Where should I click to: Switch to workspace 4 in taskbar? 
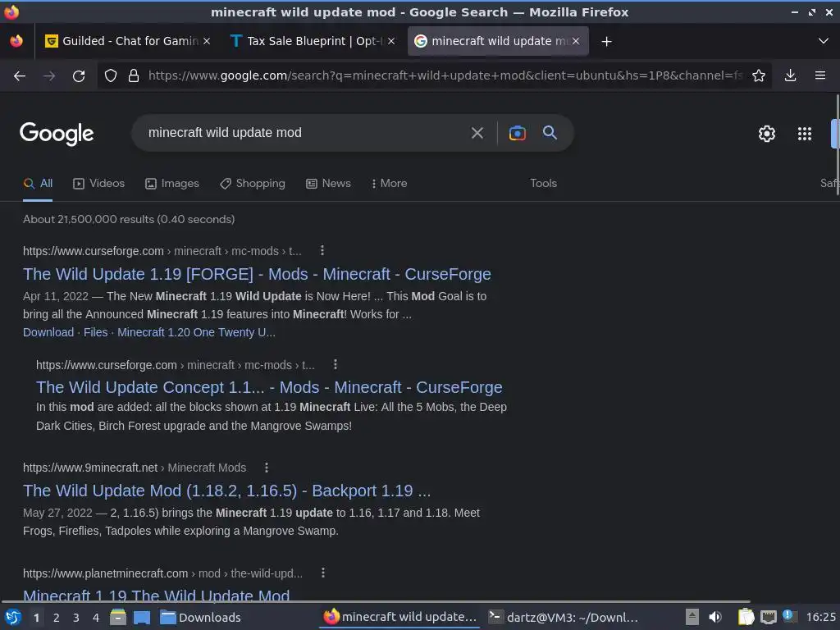click(96, 618)
